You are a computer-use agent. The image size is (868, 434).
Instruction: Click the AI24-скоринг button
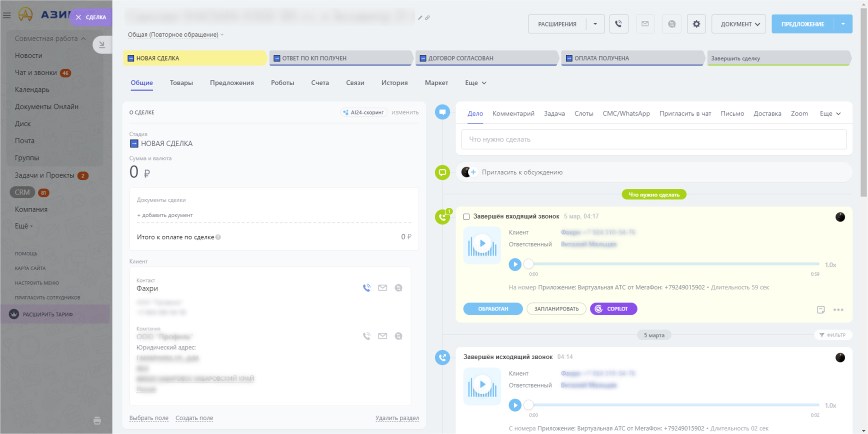(363, 112)
